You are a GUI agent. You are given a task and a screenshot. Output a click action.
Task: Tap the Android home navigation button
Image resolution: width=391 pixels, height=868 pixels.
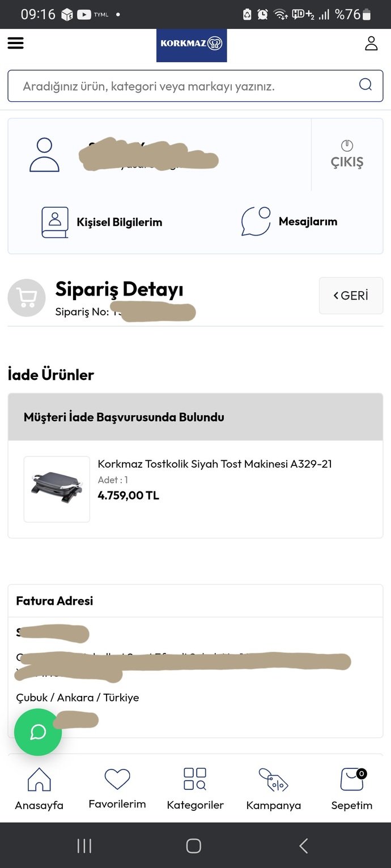[194, 846]
